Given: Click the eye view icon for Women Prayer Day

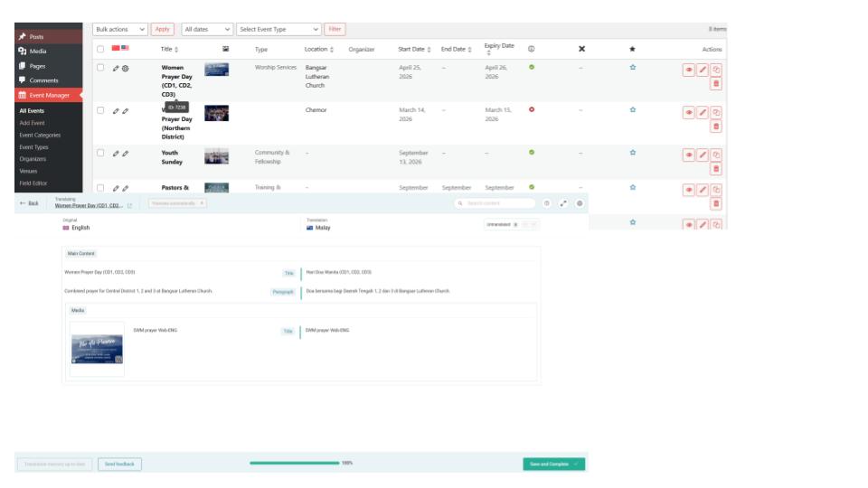Looking at the screenshot, I should (689, 70).
